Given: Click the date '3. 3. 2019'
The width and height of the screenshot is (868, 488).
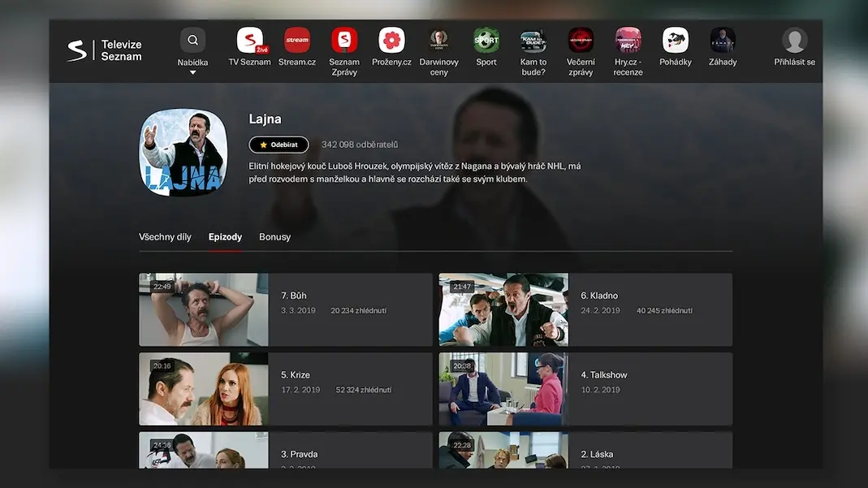Looking at the screenshot, I should pos(298,310).
